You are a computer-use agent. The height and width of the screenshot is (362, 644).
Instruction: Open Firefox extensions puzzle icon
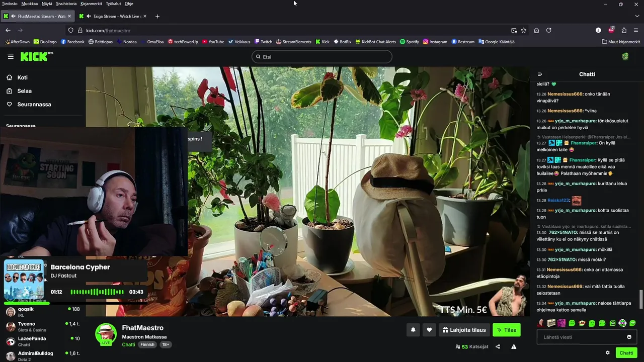point(624,30)
